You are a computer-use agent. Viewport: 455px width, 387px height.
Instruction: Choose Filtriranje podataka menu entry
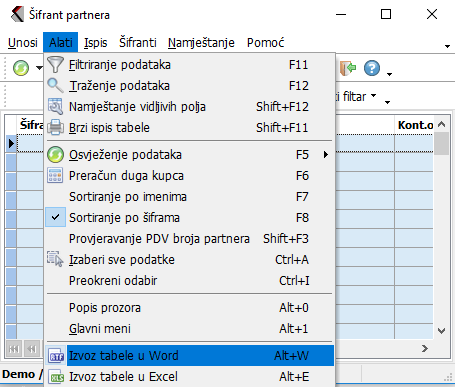click(190, 65)
